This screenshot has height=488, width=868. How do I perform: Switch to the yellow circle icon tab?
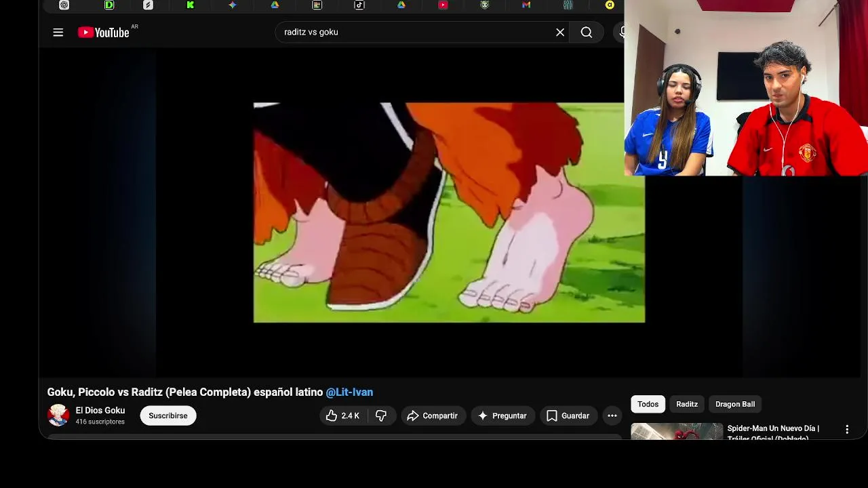610,5
